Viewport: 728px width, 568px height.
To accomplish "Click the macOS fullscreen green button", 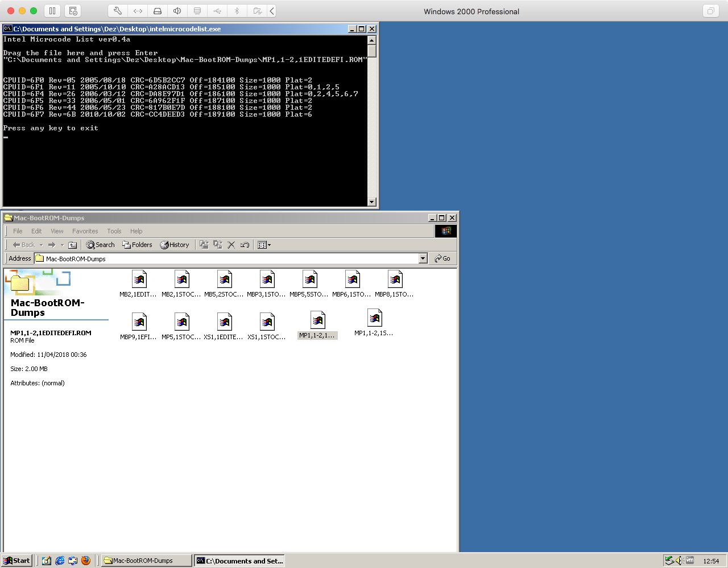I will [x=34, y=11].
